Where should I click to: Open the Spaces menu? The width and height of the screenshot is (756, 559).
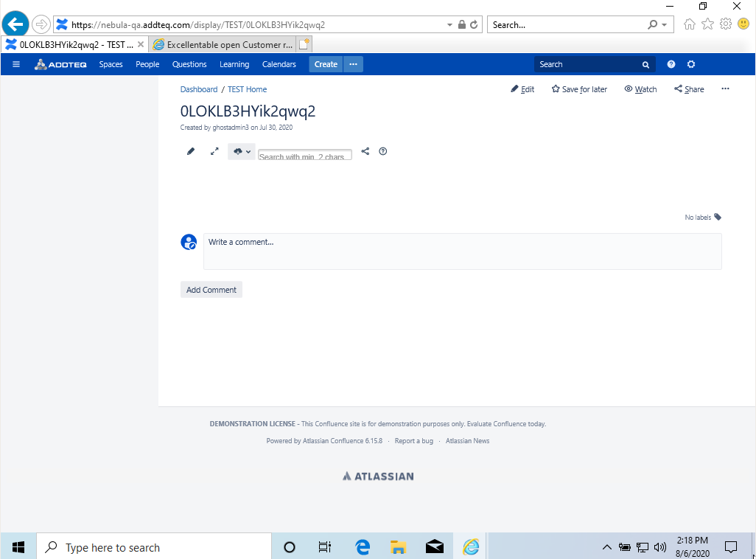(111, 64)
